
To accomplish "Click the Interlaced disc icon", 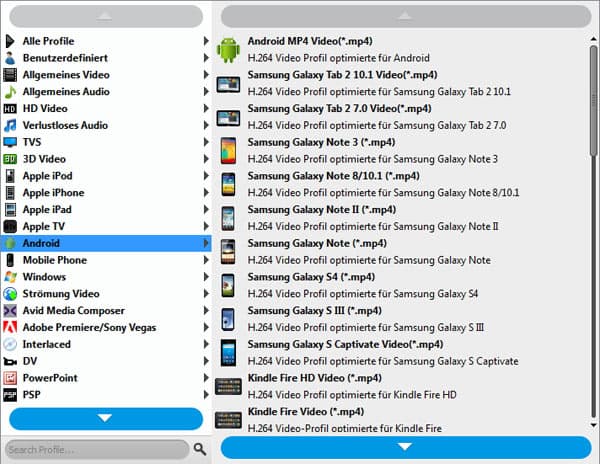I will click(10, 344).
